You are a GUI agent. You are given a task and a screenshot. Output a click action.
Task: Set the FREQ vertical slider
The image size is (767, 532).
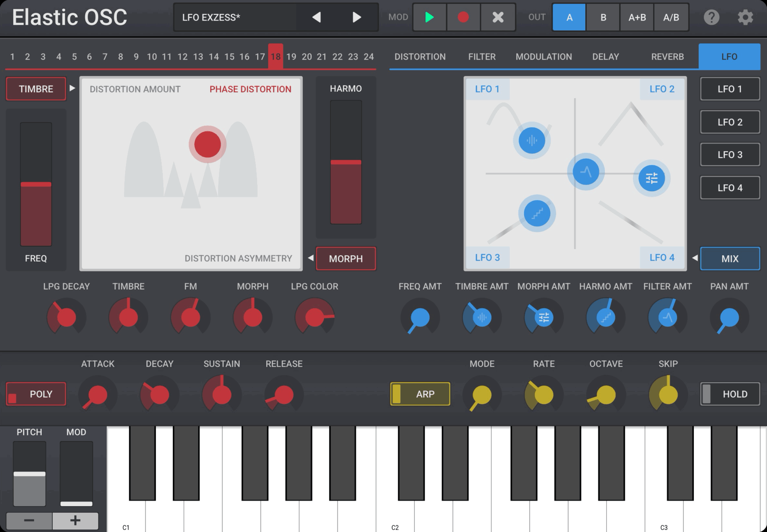(36, 184)
